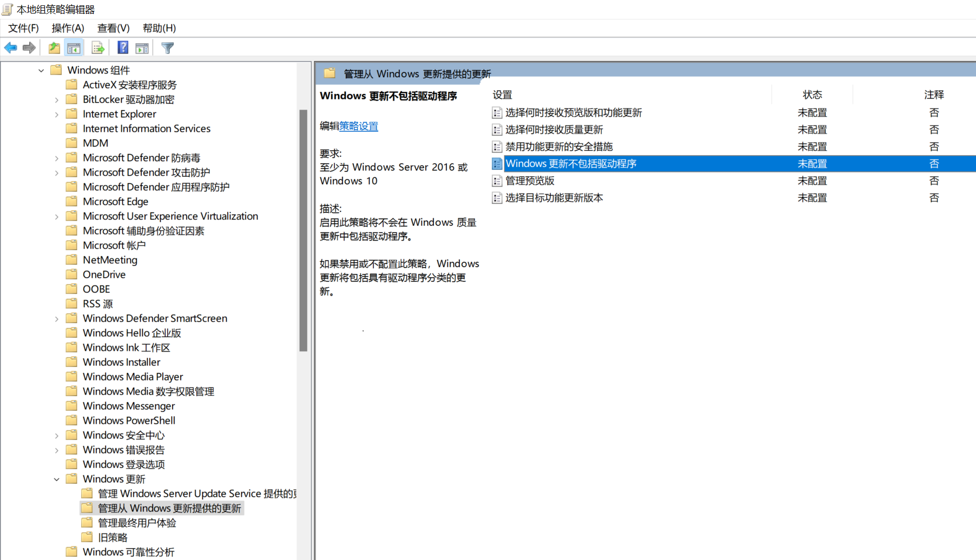Open the 操作(A) menu
The width and height of the screenshot is (976, 560).
pyautogui.click(x=68, y=28)
